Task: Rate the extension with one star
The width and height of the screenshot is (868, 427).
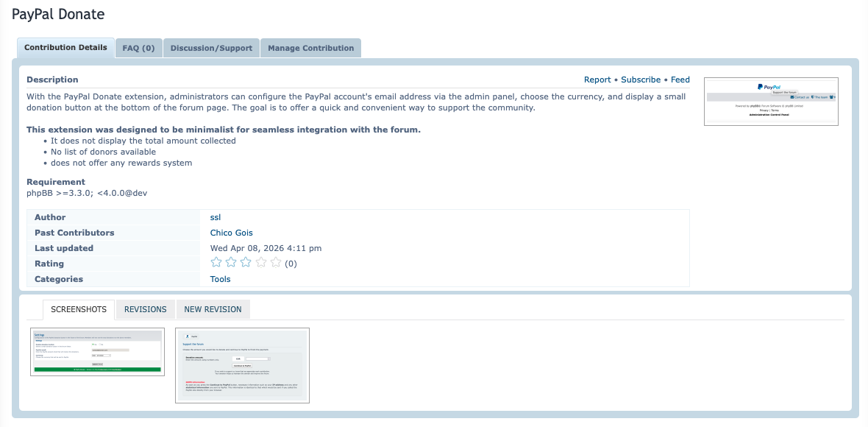Action: (x=216, y=263)
